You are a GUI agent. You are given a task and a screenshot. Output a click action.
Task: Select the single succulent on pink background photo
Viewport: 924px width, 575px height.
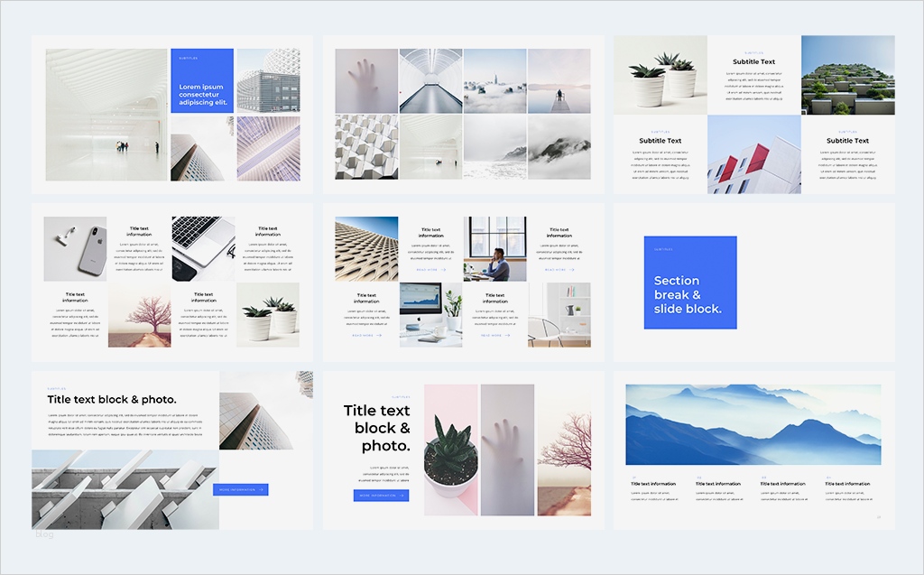click(451, 450)
